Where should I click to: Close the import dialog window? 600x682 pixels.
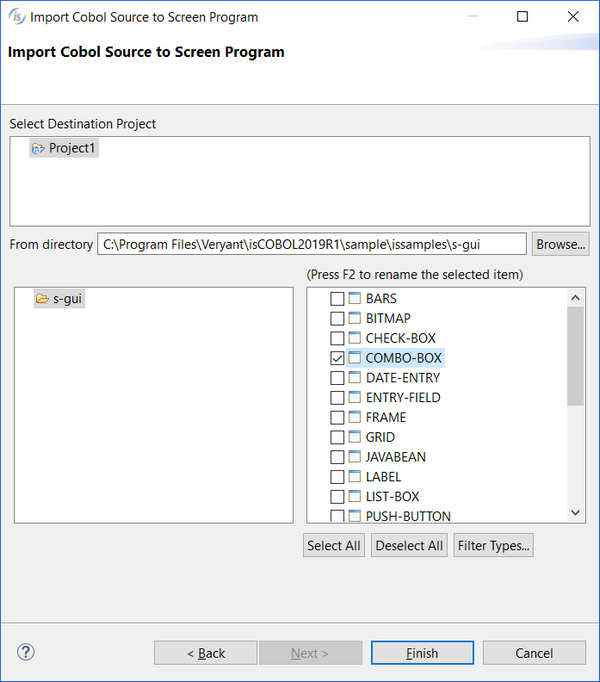point(573,17)
